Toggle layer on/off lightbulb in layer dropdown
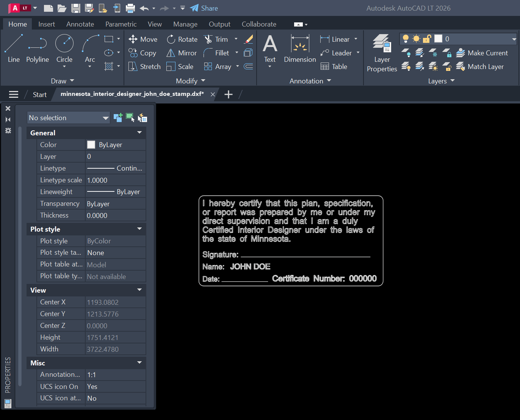Image resolution: width=520 pixels, height=420 pixels. [406, 39]
